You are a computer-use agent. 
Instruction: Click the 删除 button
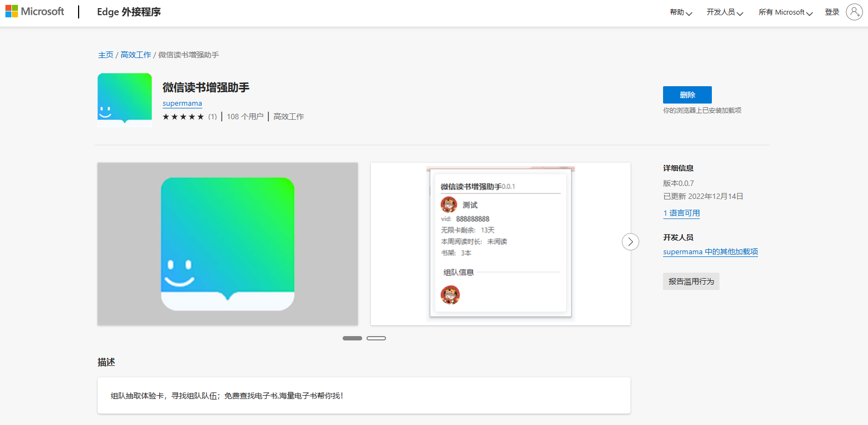pos(687,95)
